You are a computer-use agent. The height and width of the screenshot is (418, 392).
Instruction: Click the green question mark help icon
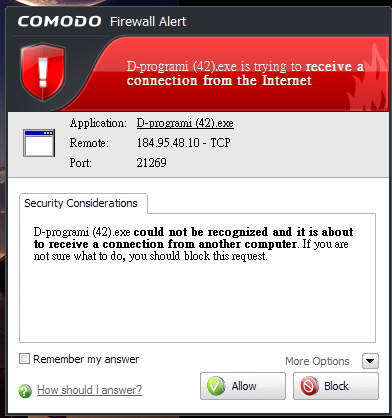click(x=25, y=391)
